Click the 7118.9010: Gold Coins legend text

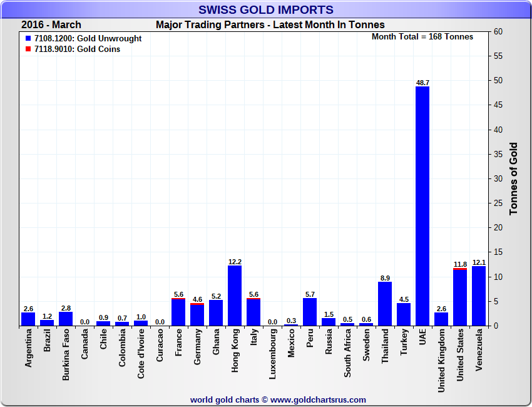coord(78,49)
